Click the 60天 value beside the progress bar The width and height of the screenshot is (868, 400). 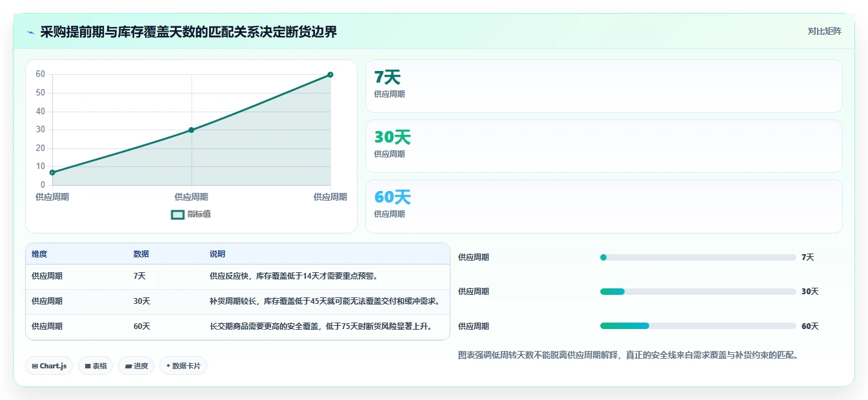810,326
